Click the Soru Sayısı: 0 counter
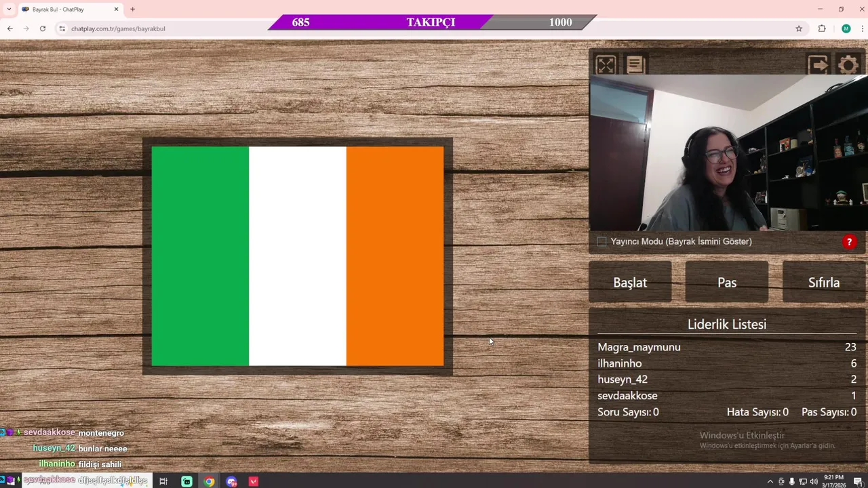The image size is (868, 488). pyautogui.click(x=628, y=412)
